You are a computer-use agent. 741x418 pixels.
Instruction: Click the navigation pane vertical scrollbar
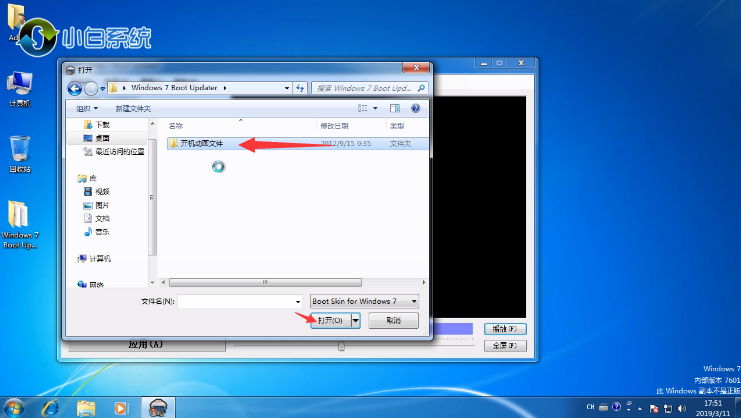tap(152, 197)
